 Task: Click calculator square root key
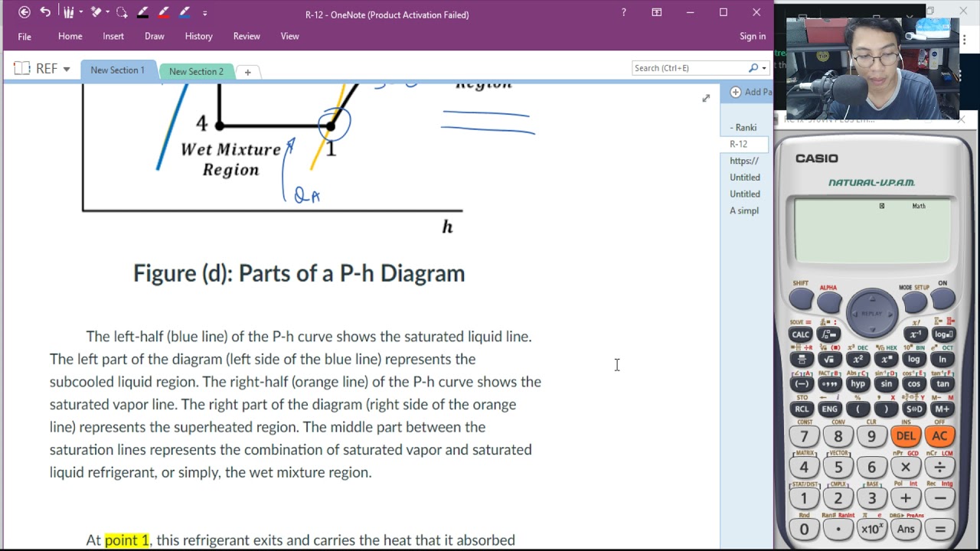(829, 360)
